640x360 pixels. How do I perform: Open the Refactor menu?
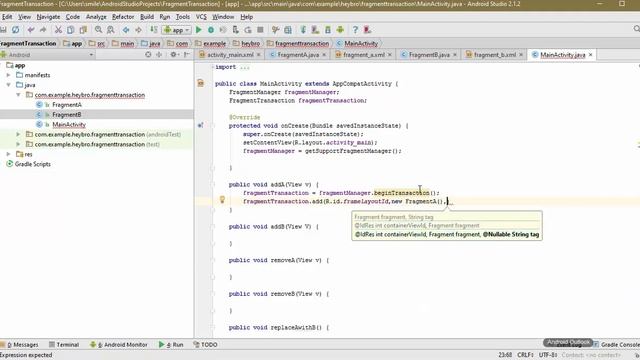123,17
